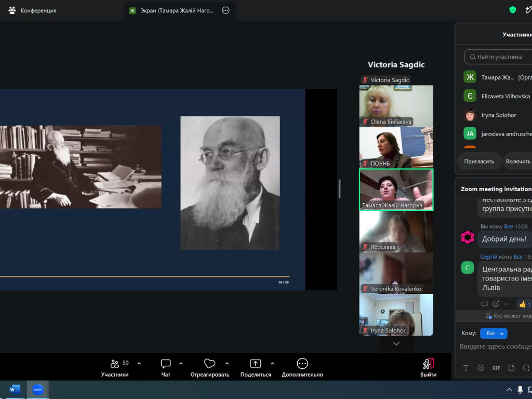Open the three-dot menu under Сергій's message
The height and width of the screenshot is (399, 532).
point(507,304)
